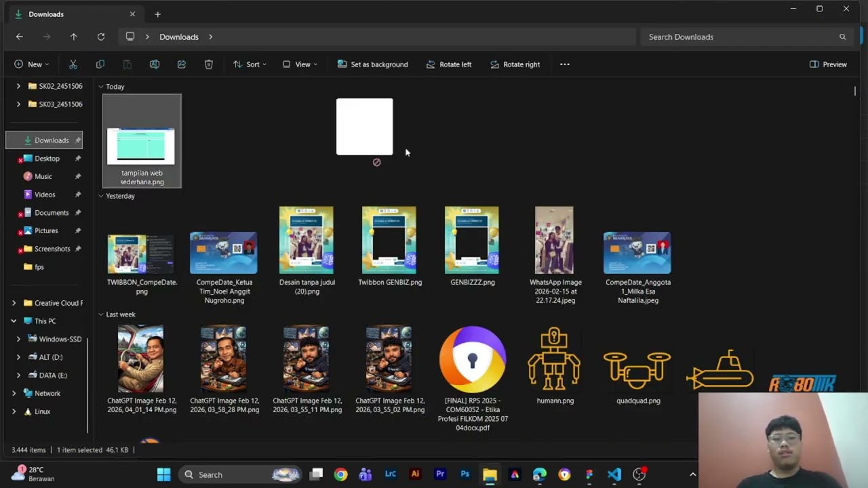Open weather widget showing 28°C
The image size is (868, 488).
pyautogui.click(x=34, y=474)
